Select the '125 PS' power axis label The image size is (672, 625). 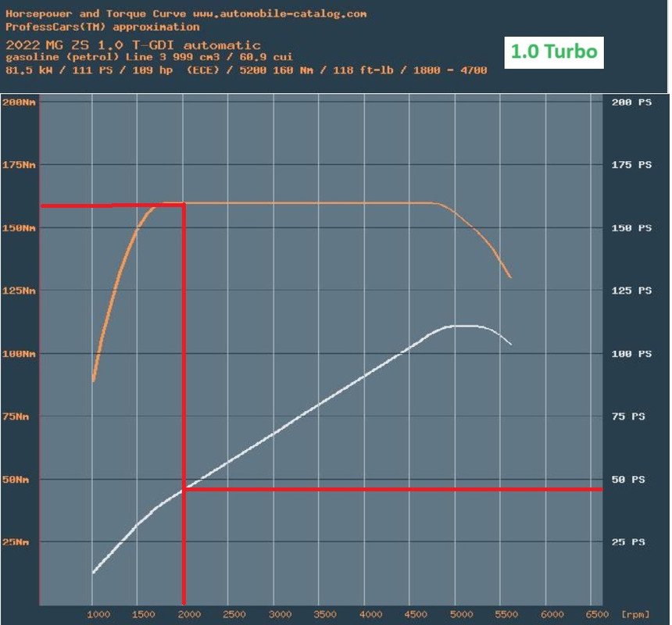(x=631, y=291)
